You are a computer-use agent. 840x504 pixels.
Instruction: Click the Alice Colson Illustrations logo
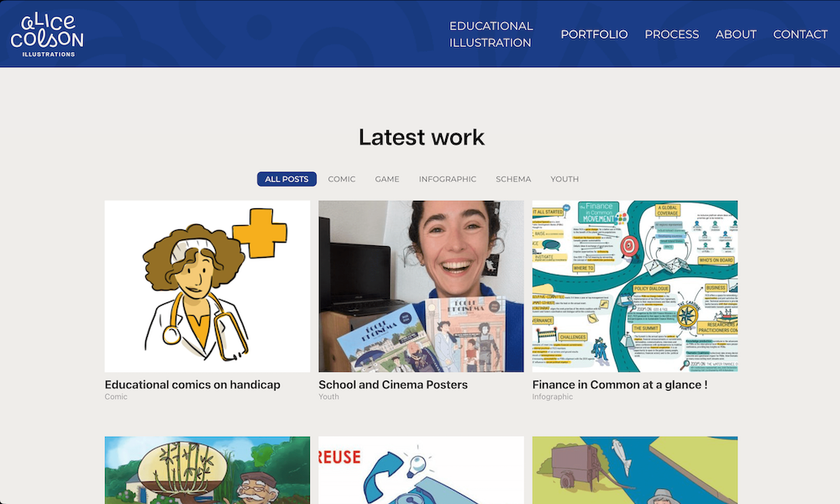[47, 34]
